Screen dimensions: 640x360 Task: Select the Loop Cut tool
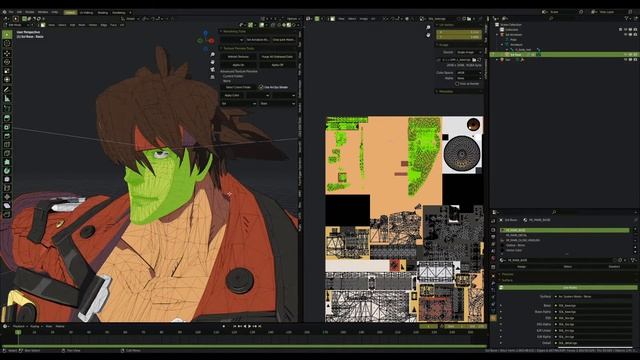tap(7, 144)
